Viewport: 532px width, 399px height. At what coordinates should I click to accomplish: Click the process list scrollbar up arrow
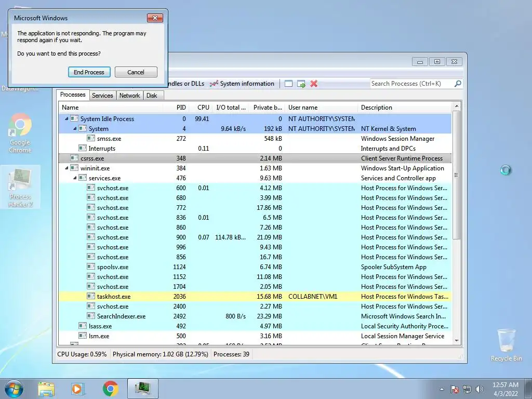coord(456,106)
